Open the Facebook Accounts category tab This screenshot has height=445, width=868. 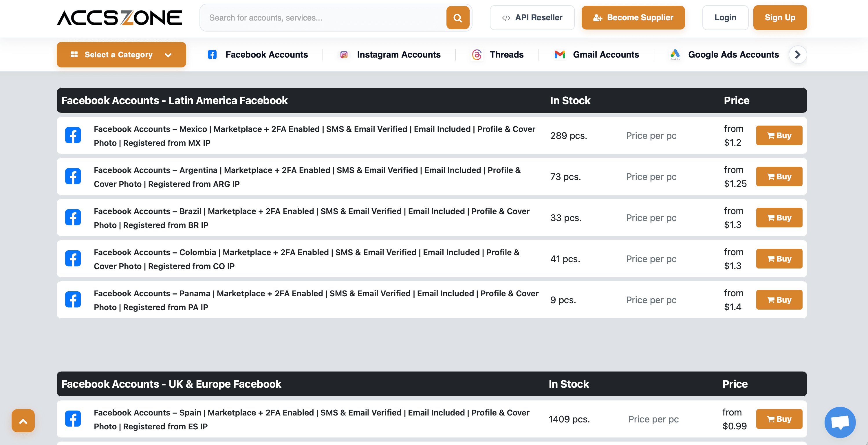point(258,54)
